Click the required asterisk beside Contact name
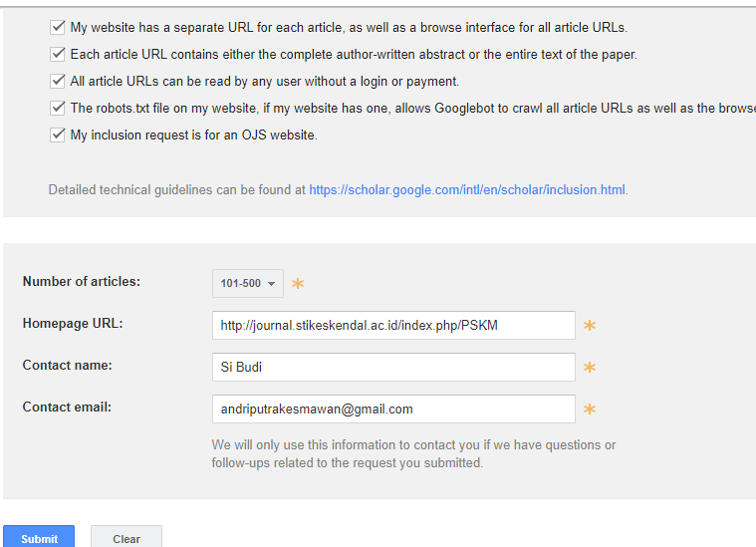This screenshot has width=756, height=547. coord(590,368)
